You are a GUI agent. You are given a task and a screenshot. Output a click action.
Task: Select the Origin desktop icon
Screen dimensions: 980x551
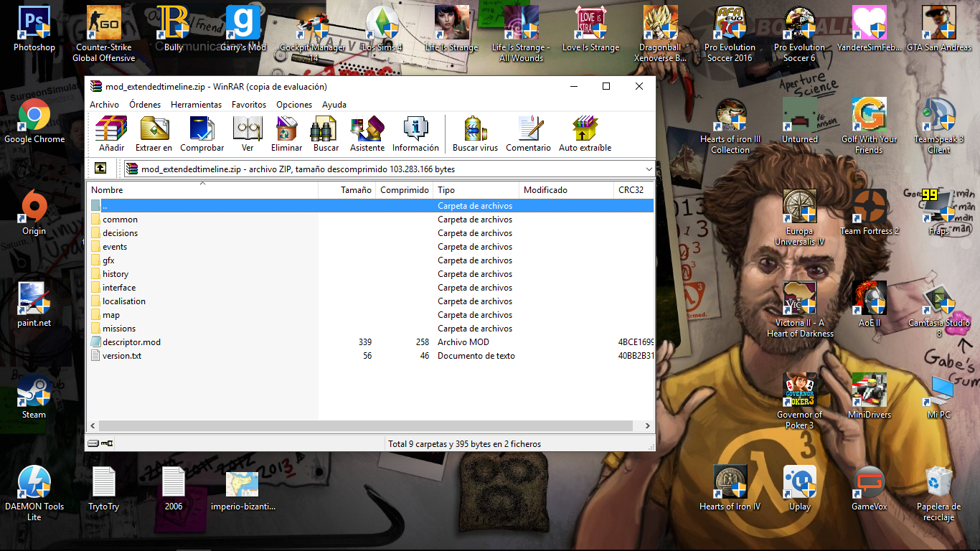click(34, 212)
